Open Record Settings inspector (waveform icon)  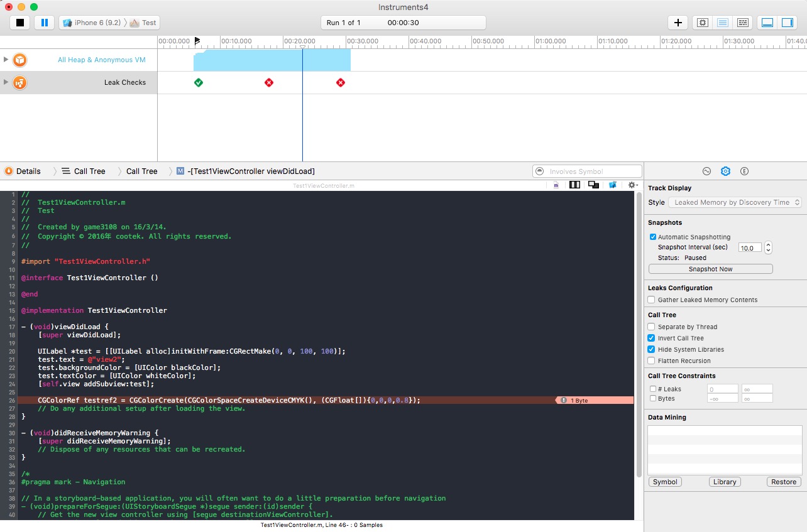[x=706, y=171]
